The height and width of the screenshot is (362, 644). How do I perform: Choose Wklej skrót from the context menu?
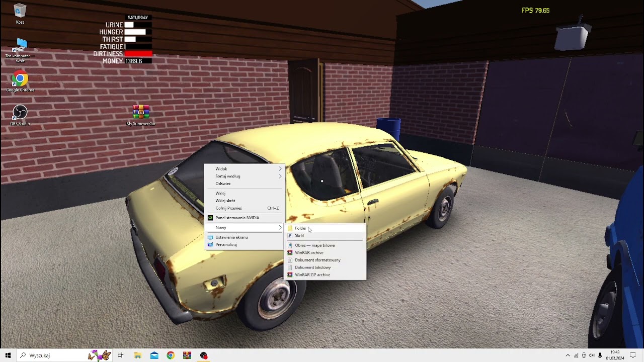point(245,201)
